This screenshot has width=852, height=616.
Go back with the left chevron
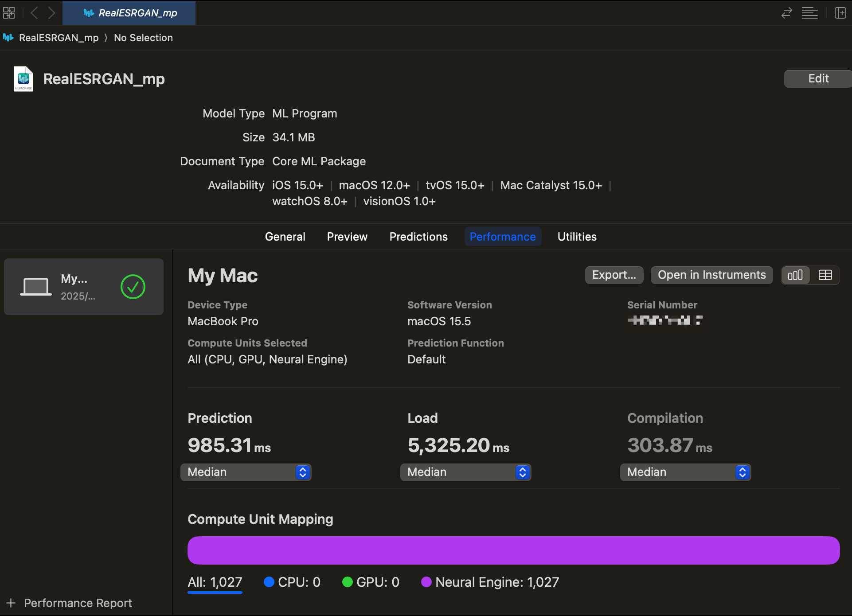pyautogui.click(x=34, y=13)
